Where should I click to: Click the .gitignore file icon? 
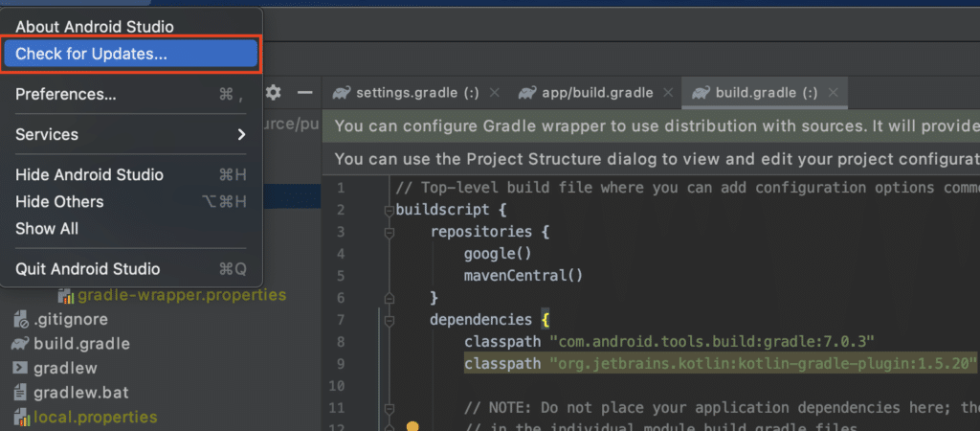click(21, 320)
